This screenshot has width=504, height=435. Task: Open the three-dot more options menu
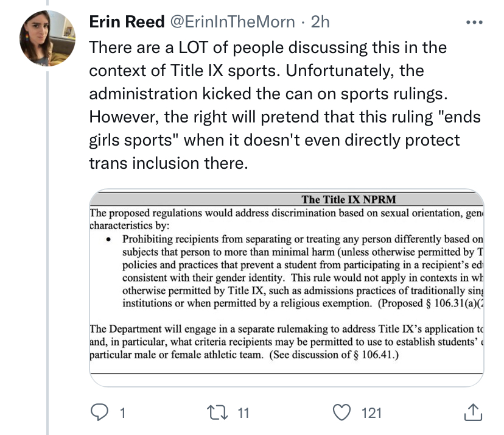[x=473, y=23]
